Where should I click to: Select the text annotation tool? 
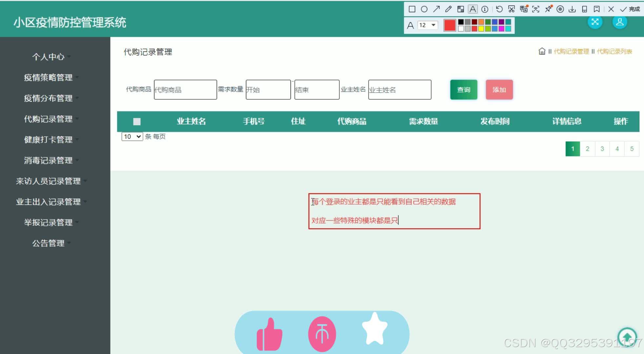[x=473, y=9]
